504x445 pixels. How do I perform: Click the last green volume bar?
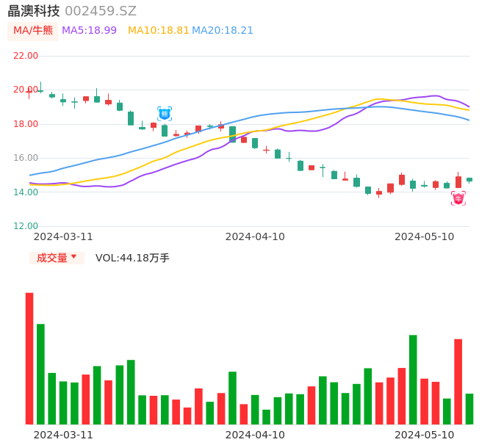point(469,409)
